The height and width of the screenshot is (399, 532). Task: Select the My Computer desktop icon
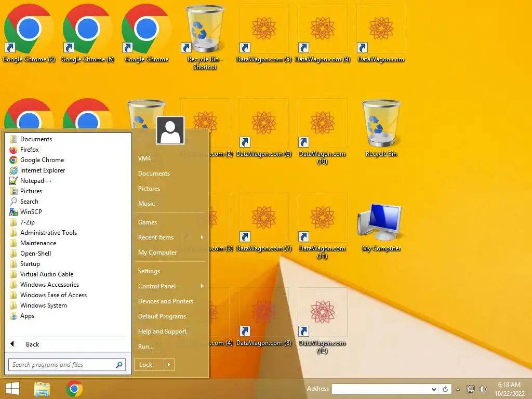pos(381,227)
